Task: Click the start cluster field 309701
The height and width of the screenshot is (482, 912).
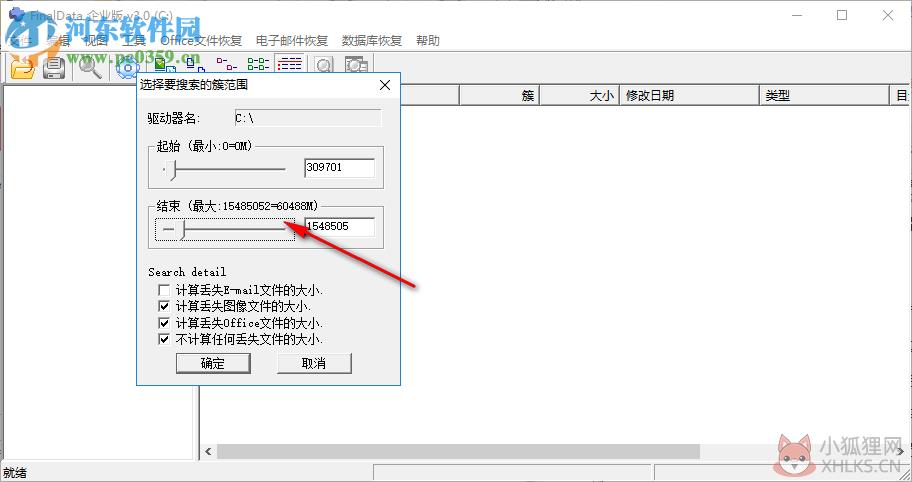Action: [x=340, y=167]
